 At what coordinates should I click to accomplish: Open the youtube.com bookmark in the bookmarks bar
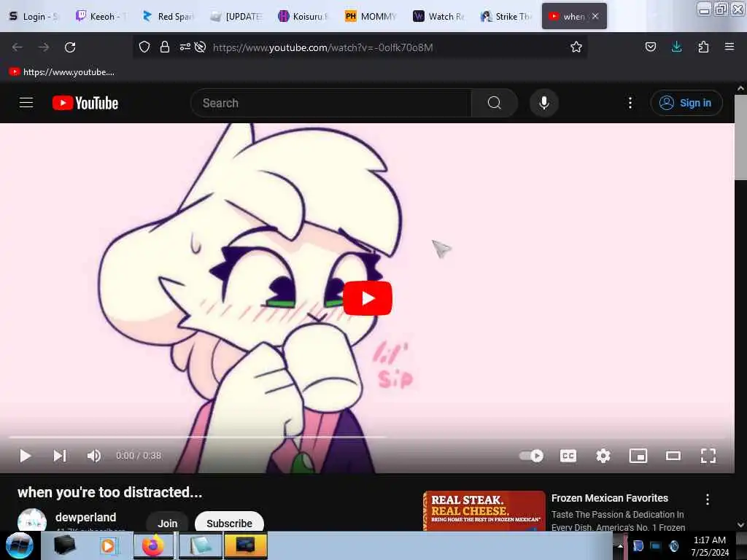61,72
